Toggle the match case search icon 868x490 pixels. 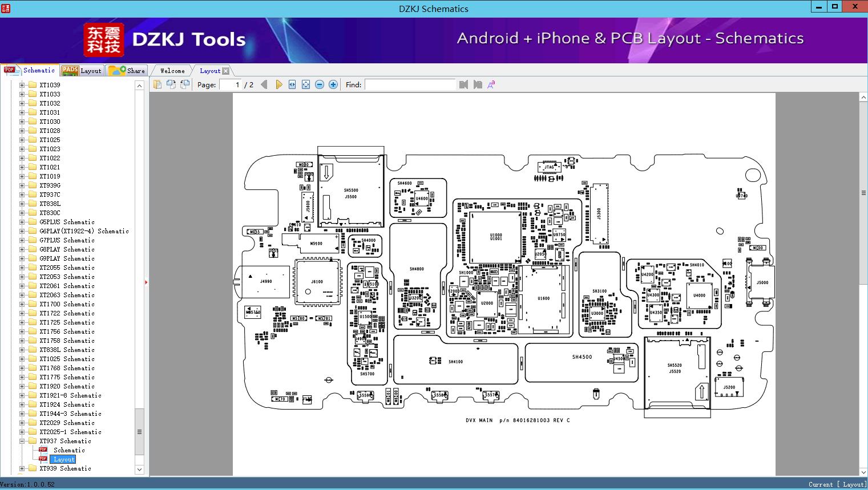click(491, 84)
